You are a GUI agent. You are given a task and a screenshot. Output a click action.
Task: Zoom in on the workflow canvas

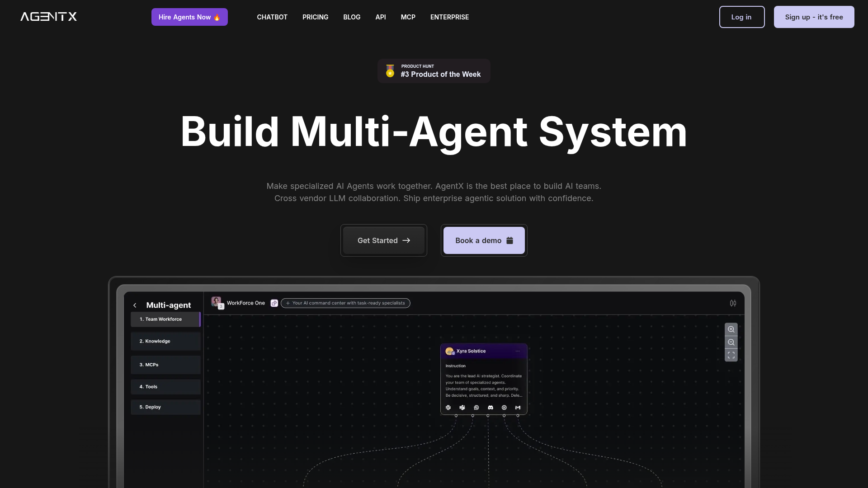pos(731,329)
